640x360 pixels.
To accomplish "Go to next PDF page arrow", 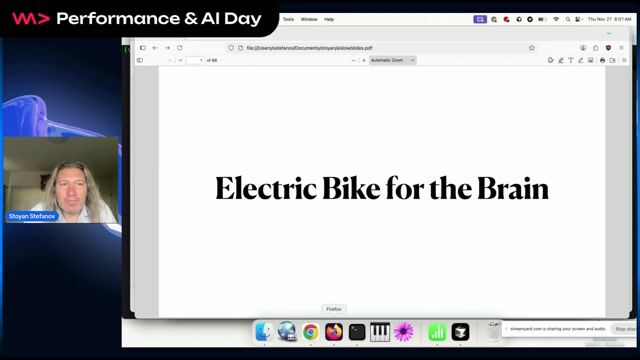I will pyautogui.click(x=180, y=60).
